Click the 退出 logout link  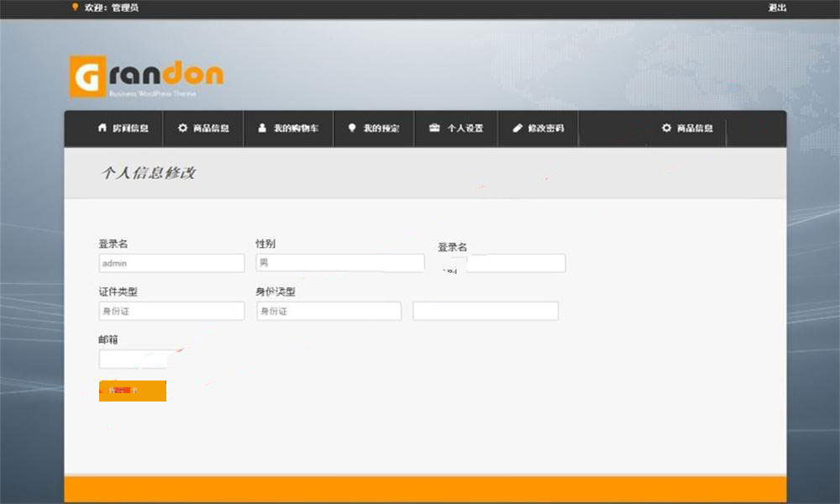[776, 8]
